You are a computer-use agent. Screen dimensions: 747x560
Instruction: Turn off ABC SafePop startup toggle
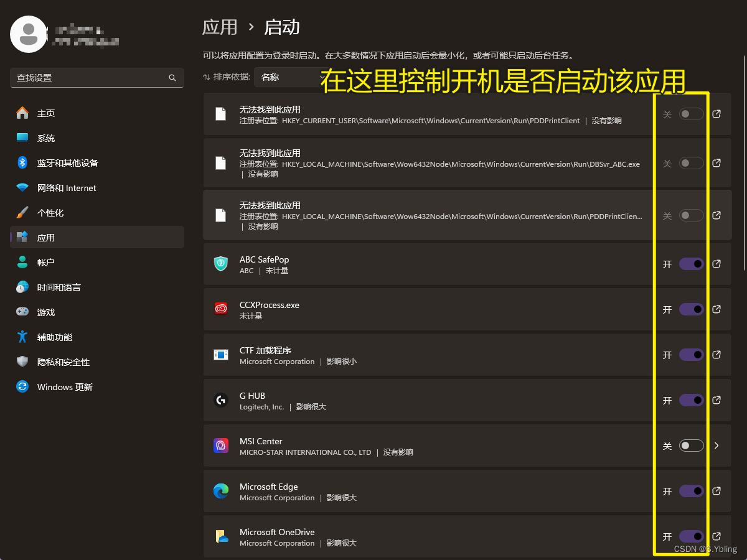tap(692, 264)
